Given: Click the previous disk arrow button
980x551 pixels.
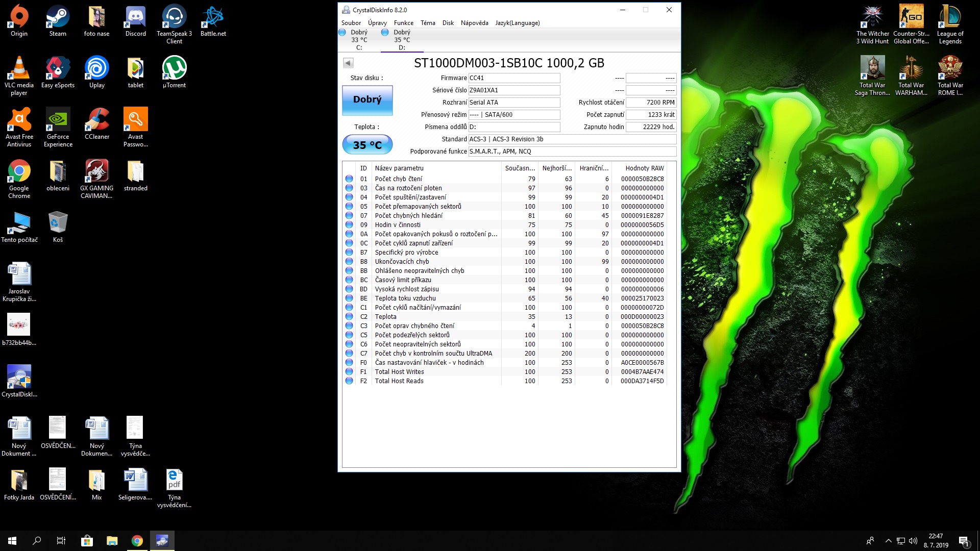Looking at the screenshot, I should [348, 63].
